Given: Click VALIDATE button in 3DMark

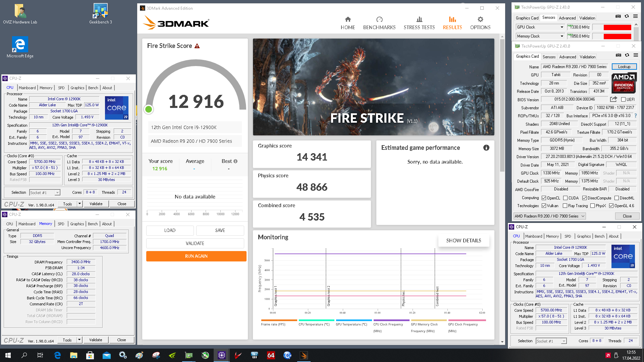Looking at the screenshot, I should click(195, 243).
